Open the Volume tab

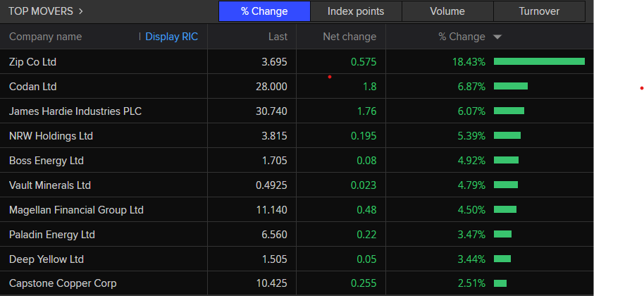[447, 11]
